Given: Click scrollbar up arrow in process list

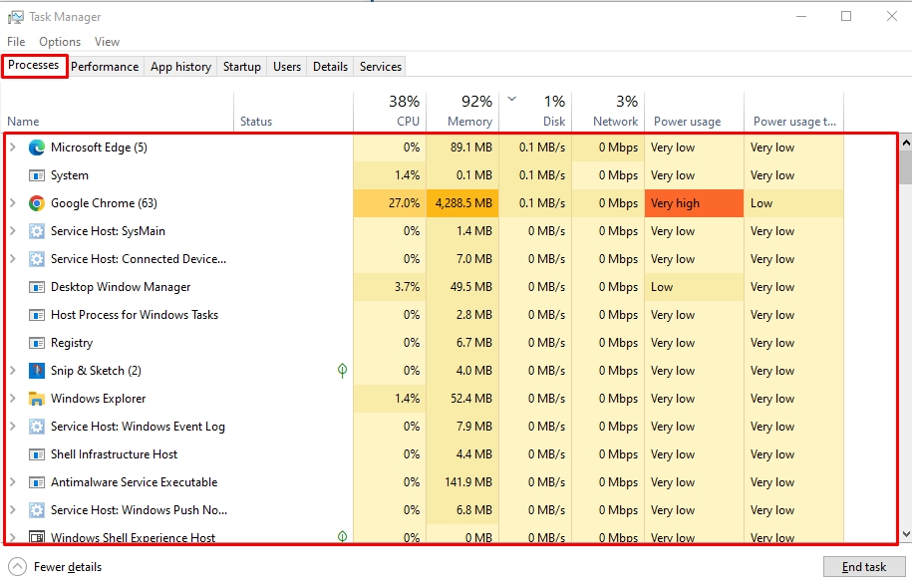Looking at the screenshot, I should tap(906, 143).
